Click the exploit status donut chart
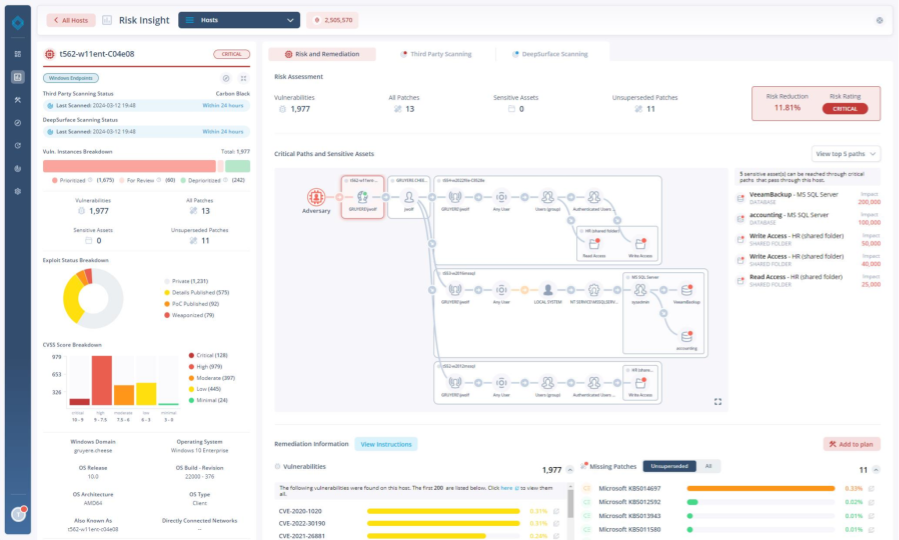 93,298
